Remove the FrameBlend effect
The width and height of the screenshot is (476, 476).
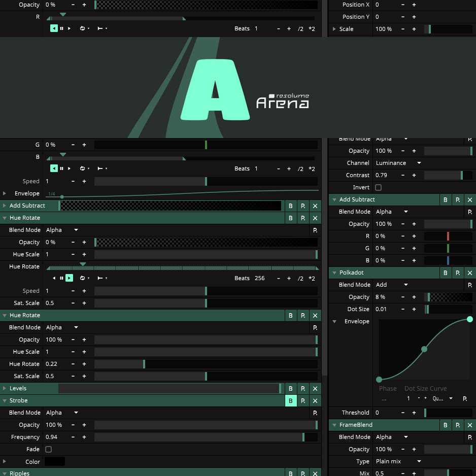pos(470,425)
